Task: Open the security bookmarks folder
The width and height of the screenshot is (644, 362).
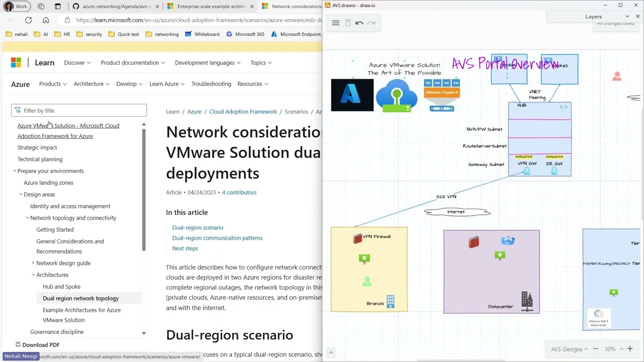Action: point(89,34)
